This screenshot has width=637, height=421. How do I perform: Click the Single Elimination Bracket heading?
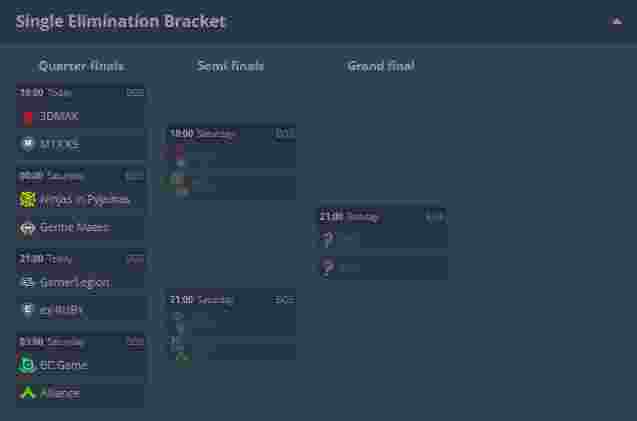[x=120, y=21]
